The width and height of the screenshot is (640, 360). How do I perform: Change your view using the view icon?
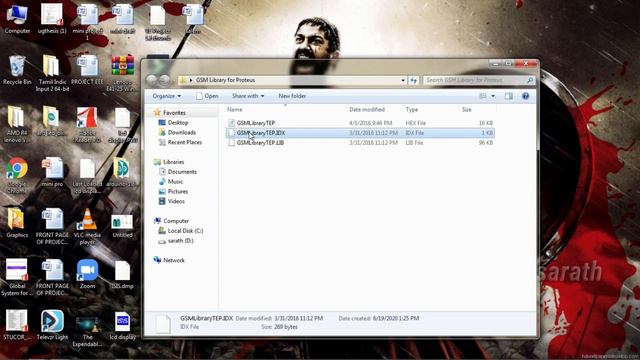[483, 96]
